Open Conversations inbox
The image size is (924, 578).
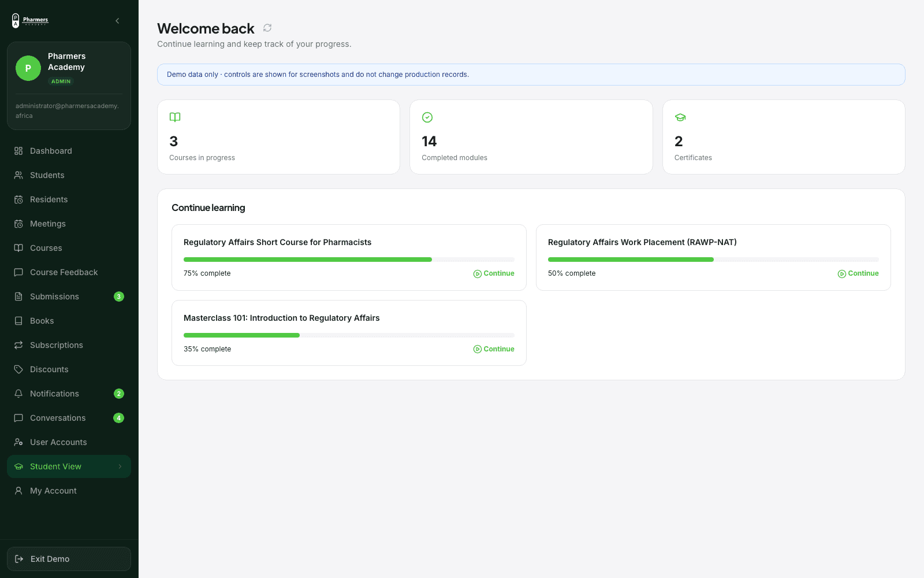click(x=69, y=418)
